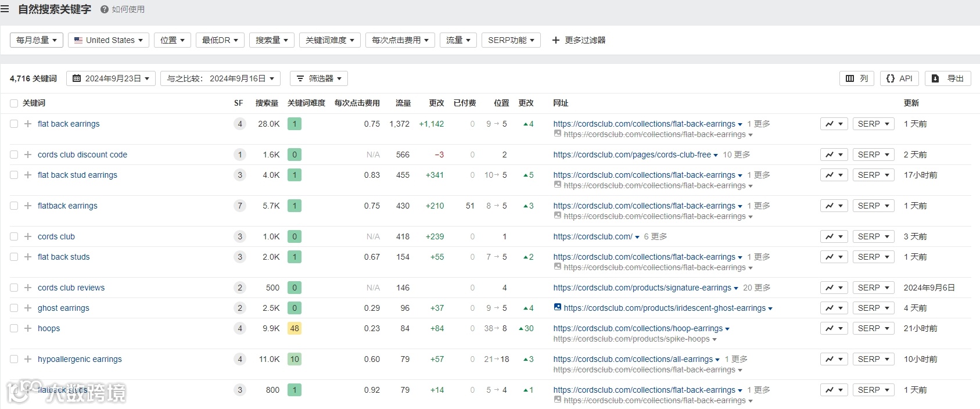The height and width of the screenshot is (409, 980).
Task: Open trend chart for 'hoops' row
Action: click(x=834, y=328)
